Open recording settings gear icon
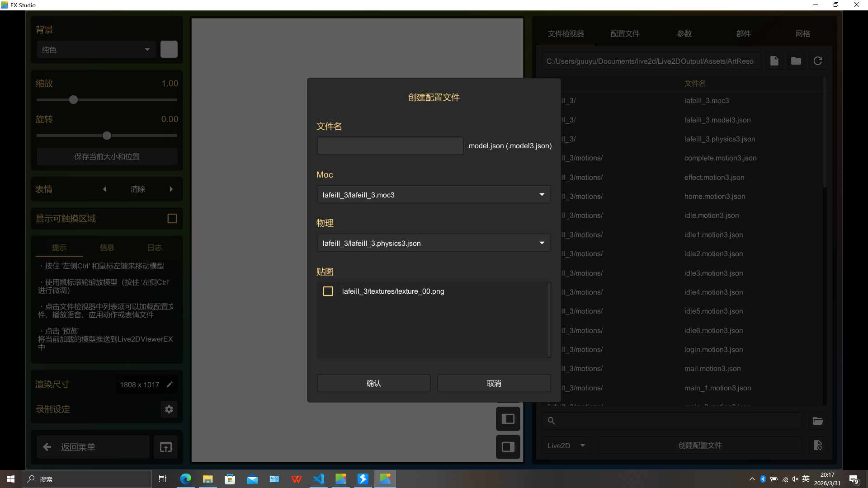Image resolution: width=868 pixels, height=488 pixels. 169,409
